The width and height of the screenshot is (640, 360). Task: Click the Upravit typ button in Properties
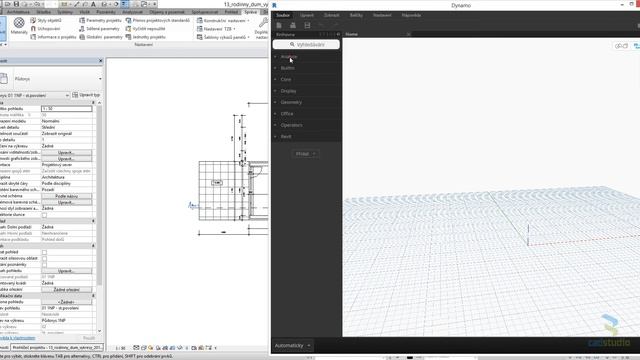click(x=87, y=95)
